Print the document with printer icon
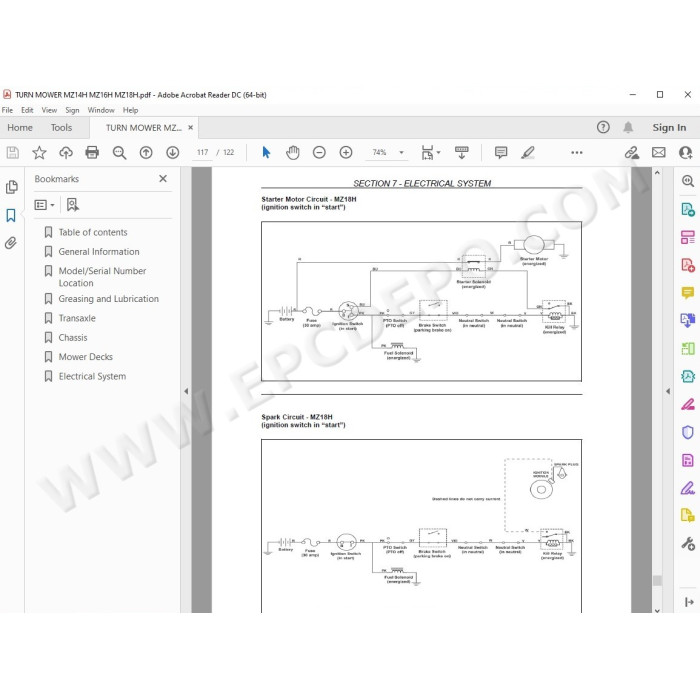This screenshot has width=700, height=700. point(92,153)
